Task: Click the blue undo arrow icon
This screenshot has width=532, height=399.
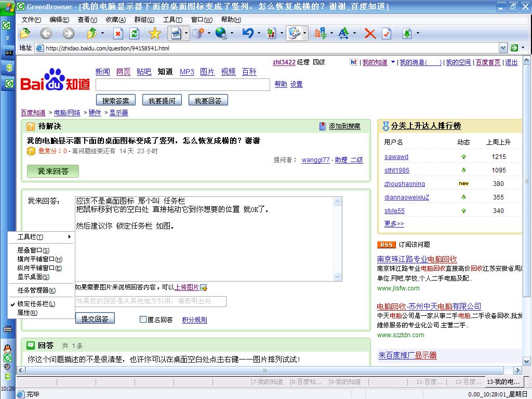Action: [x=248, y=33]
